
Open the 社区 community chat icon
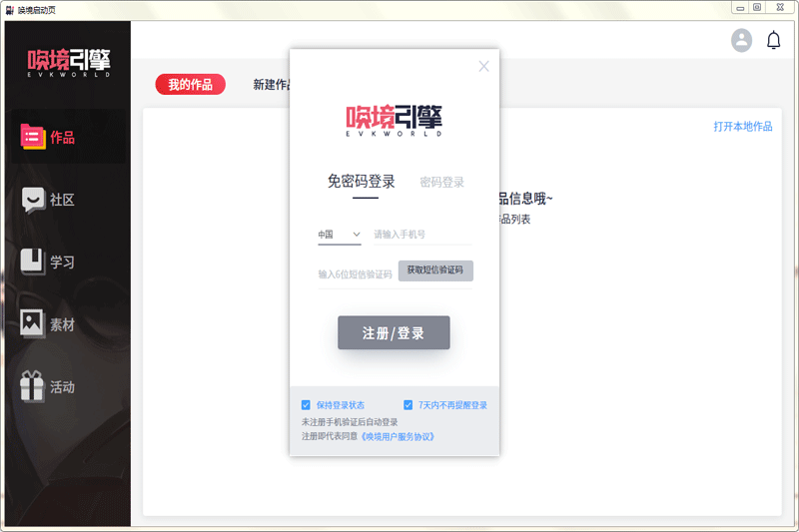[33, 200]
